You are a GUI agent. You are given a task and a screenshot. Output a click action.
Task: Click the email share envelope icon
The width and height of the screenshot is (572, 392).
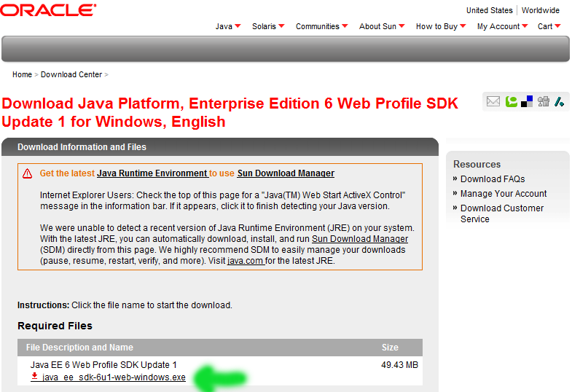[x=493, y=101]
